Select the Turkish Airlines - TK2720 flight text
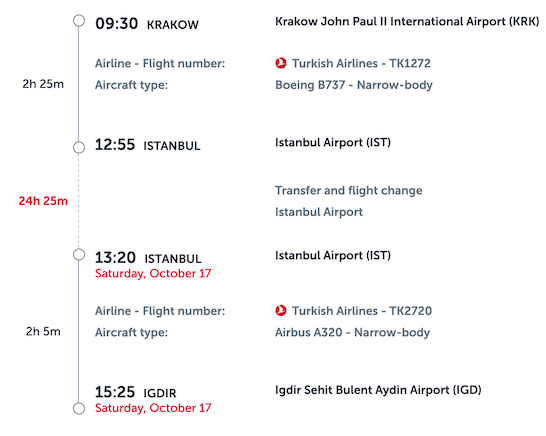The image size is (546, 436). click(362, 311)
